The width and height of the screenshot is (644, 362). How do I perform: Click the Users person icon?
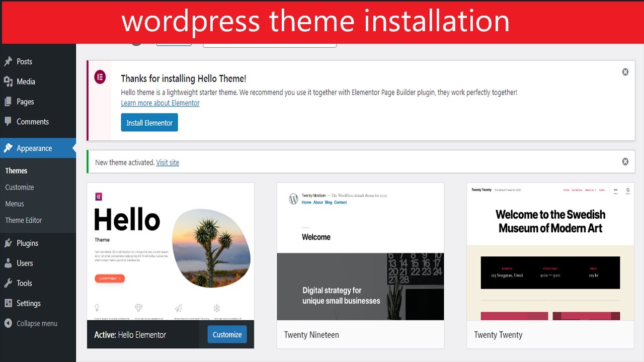8,263
